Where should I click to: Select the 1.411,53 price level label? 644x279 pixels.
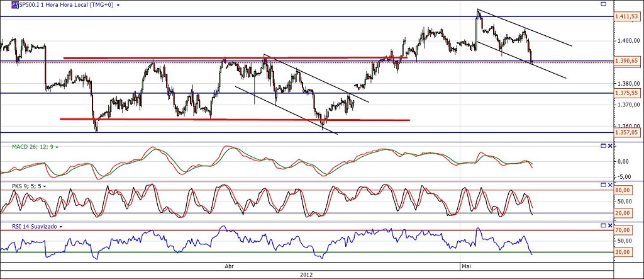click(x=627, y=16)
